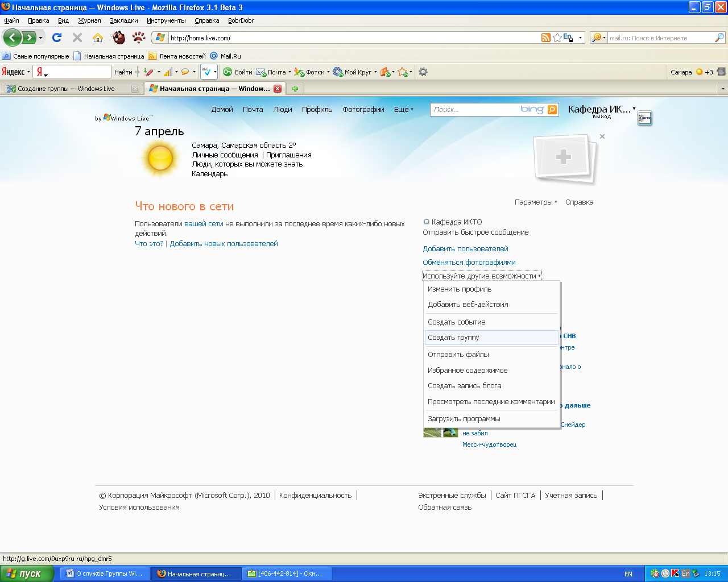Select Создать группу menu entry
The width and height of the screenshot is (728, 582).
coord(491,338)
